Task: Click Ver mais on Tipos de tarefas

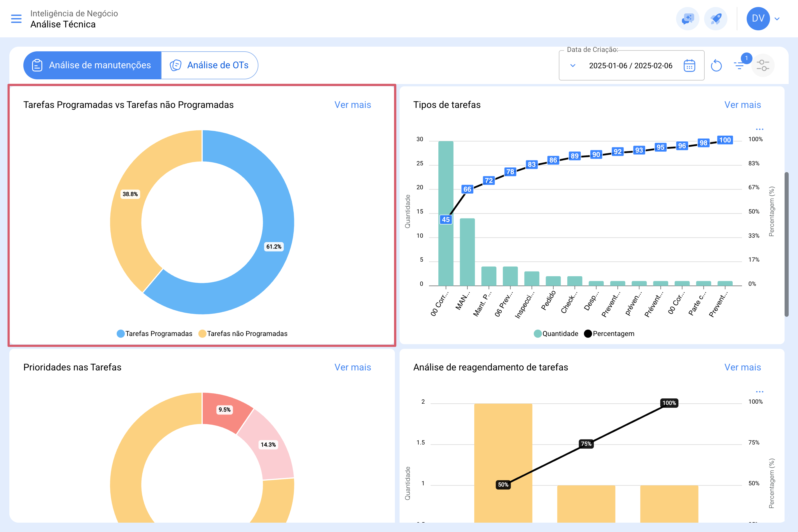Action: (x=742, y=105)
